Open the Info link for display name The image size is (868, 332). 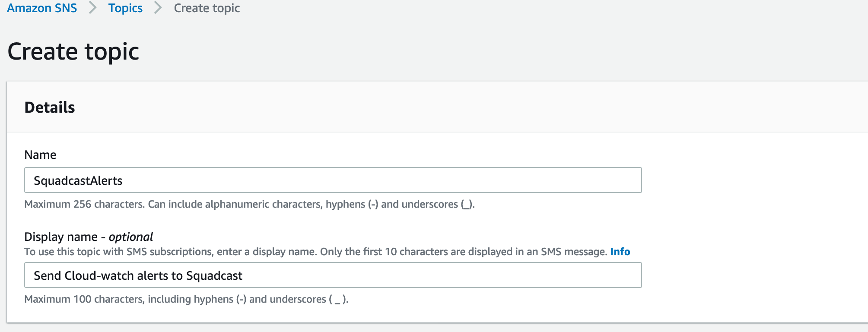click(620, 252)
